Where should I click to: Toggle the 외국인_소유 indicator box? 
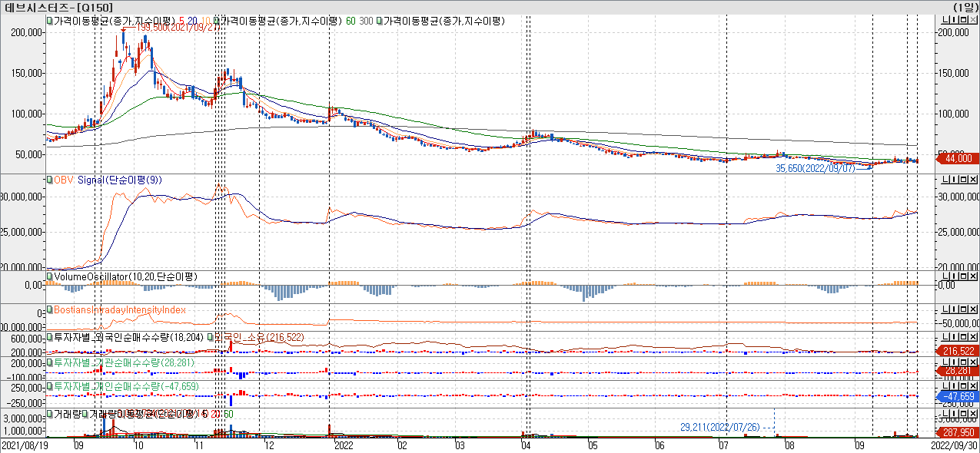pyautogui.click(x=210, y=337)
